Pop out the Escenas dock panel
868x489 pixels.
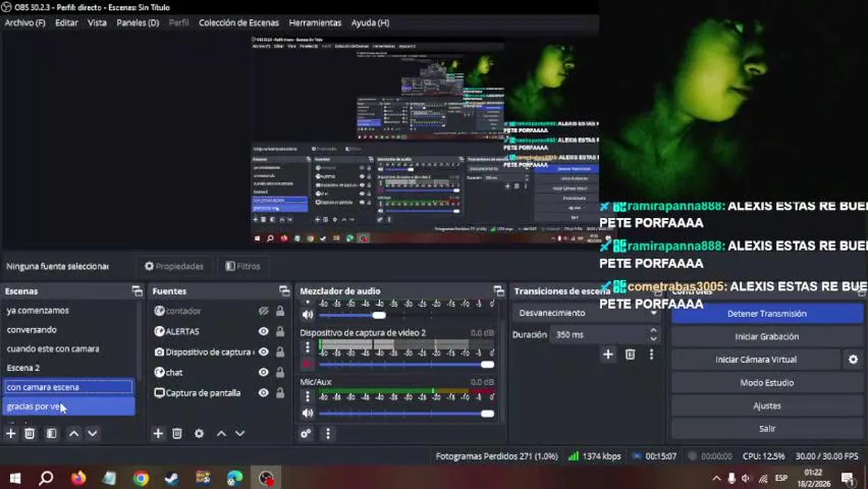tap(137, 291)
